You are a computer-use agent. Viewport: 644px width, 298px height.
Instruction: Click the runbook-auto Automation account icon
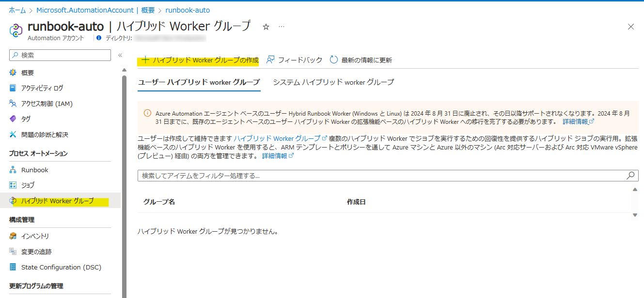[x=16, y=30]
